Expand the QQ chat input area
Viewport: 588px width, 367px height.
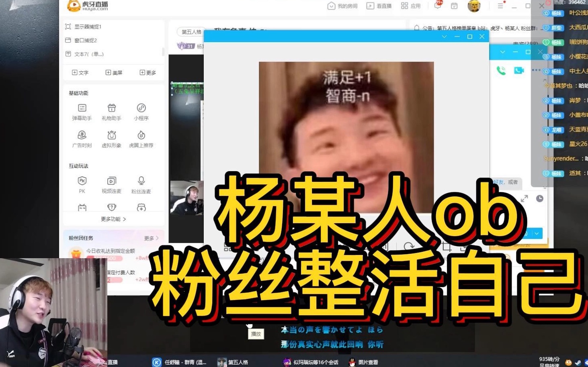[x=524, y=199]
